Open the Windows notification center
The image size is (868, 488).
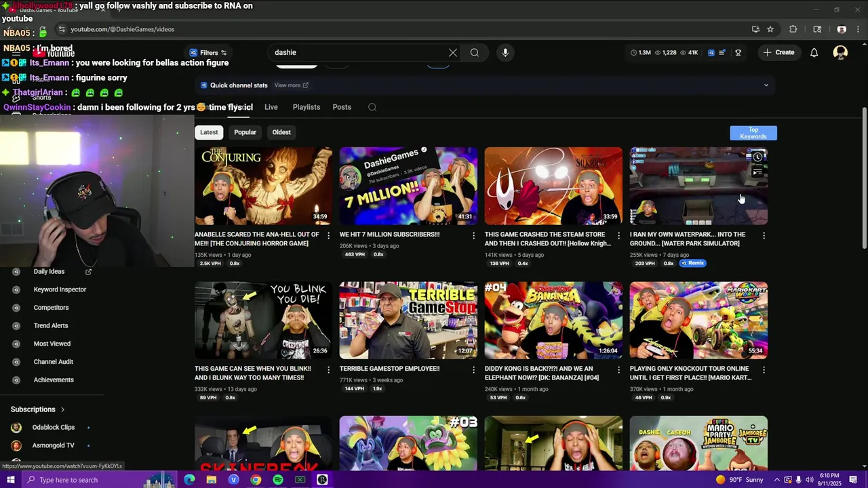tap(854, 480)
